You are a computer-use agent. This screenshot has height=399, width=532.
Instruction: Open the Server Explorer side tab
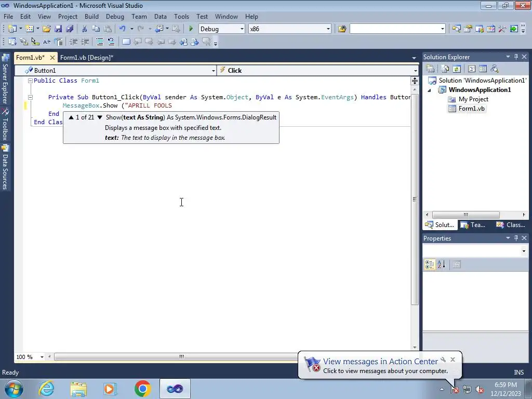tap(5, 79)
